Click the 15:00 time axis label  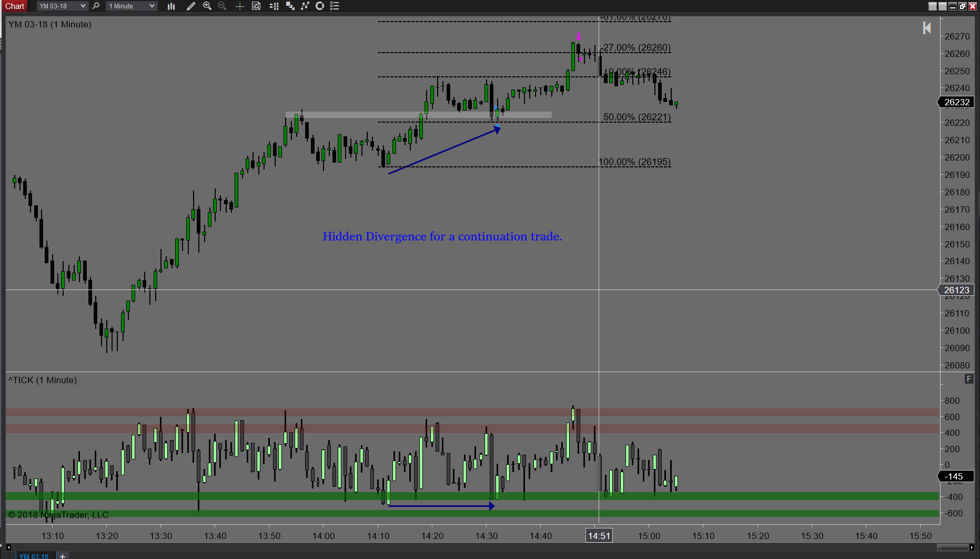(649, 536)
